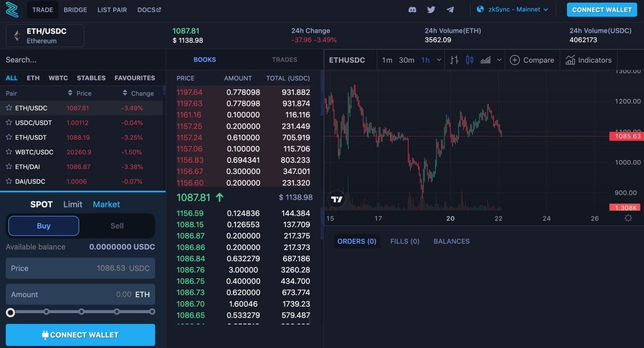Filter pairs by ETH
This screenshot has height=348, width=644.
tap(33, 78)
